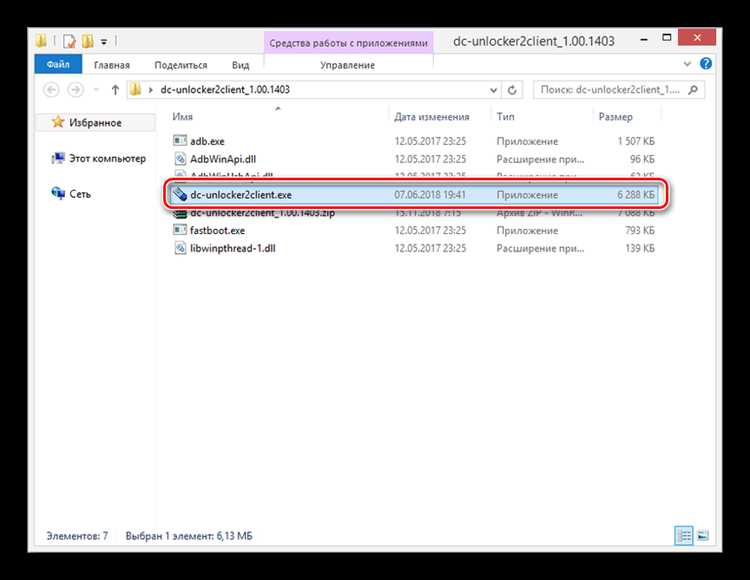
Task: Click the Forward navigation arrow
Action: pyautogui.click(x=75, y=89)
